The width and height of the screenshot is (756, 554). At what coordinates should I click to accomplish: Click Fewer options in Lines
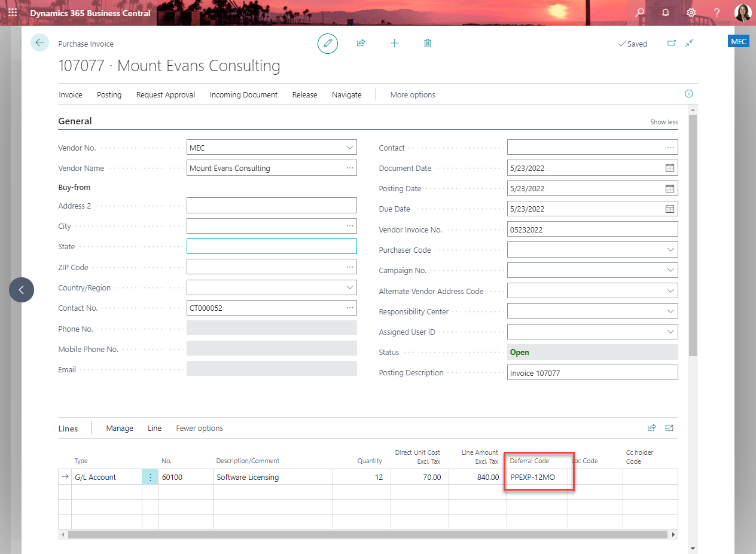coord(199,428)
